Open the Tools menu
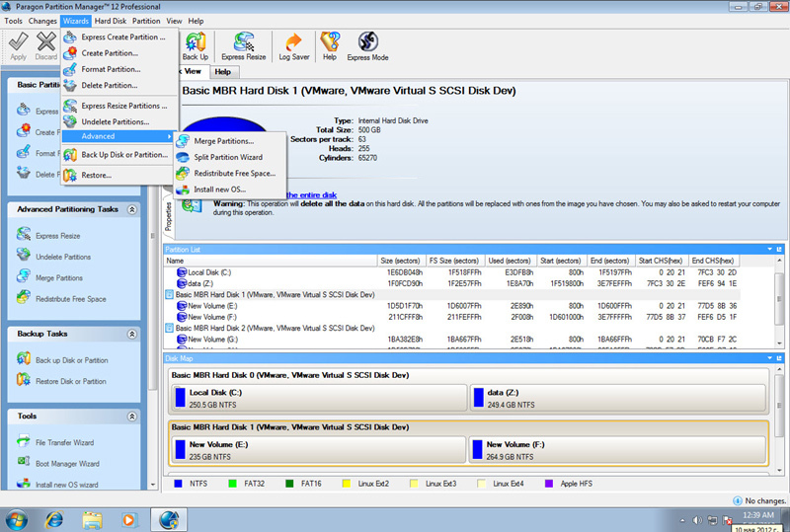 tap(13, 21)
